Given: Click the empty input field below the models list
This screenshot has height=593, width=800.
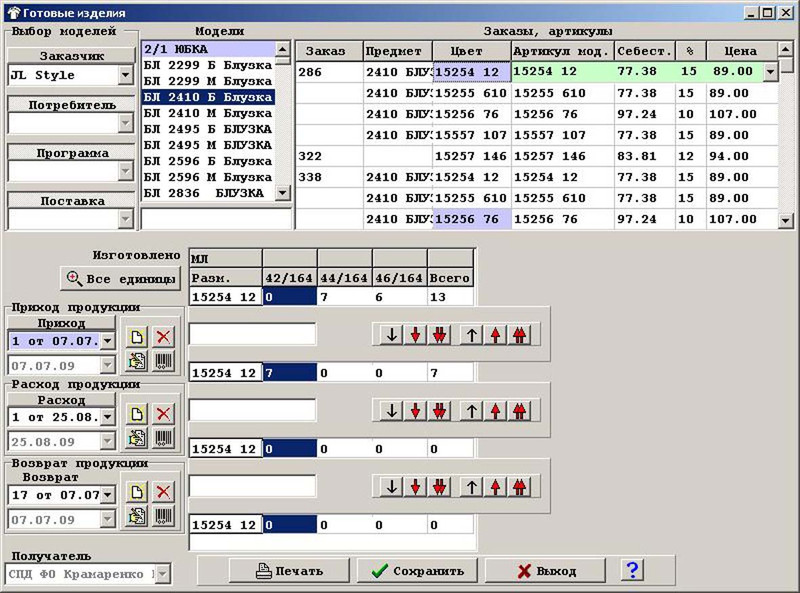Looking at the screenshot, I should 216,218.
